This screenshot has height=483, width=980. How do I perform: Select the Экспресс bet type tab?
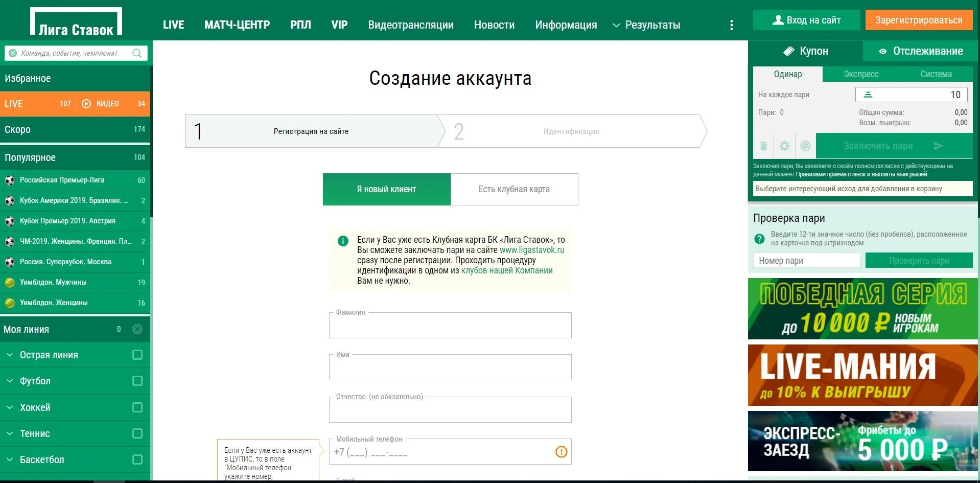click(x=861, y=74)
